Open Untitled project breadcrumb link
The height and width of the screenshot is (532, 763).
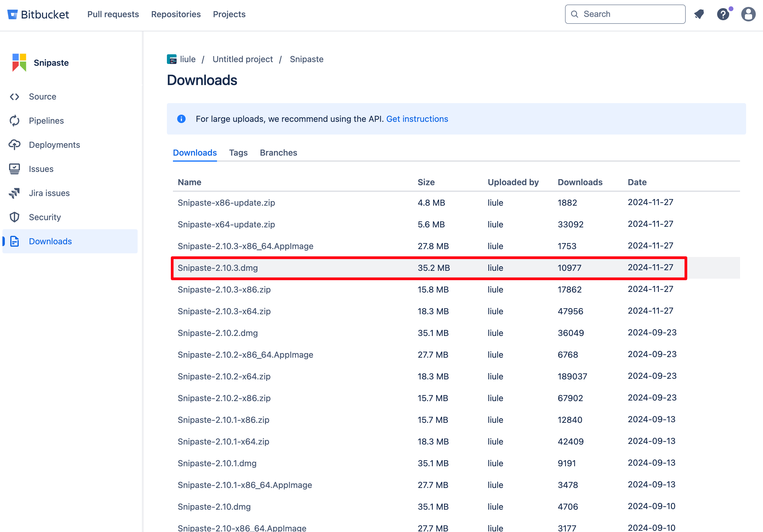click(x=243, y=59)
